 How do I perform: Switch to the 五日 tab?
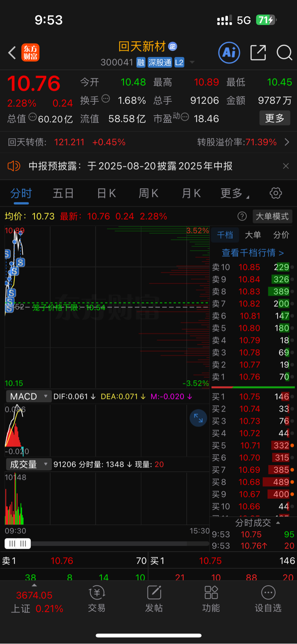click(63, 193)
